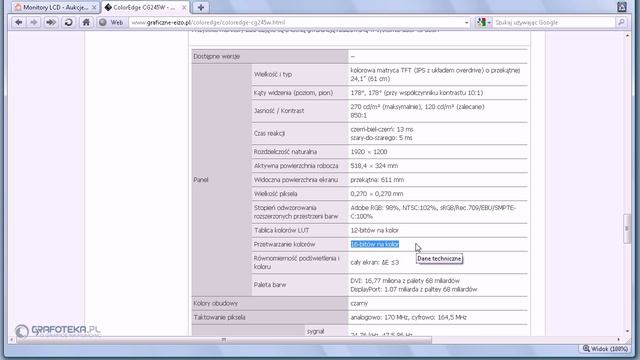The width and height of the screenshot is (640, 360).
Task: Click the 'Wielkość piksela' label
Action: point(275,194)
